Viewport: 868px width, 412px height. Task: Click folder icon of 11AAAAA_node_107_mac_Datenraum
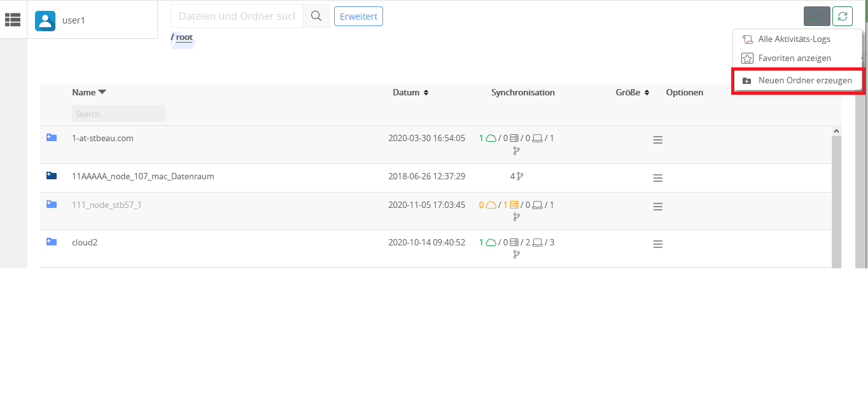point(52,175)
